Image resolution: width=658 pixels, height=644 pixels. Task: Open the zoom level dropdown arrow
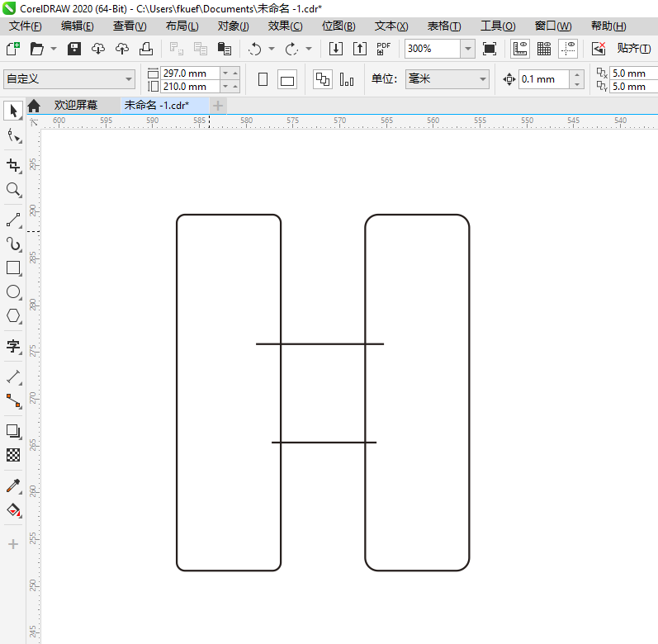click(x=467, y=49)
